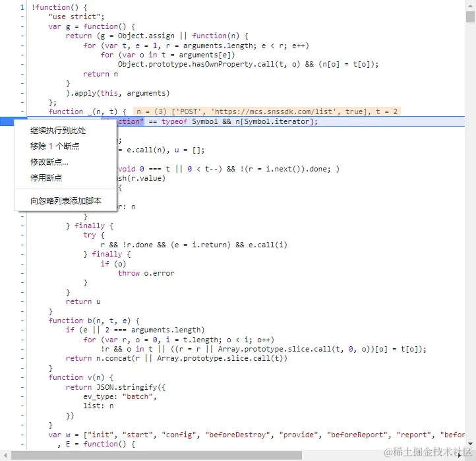Click gutter dash beside 'function v(n)' line
The image size is (476, 461).
(22, 377)
